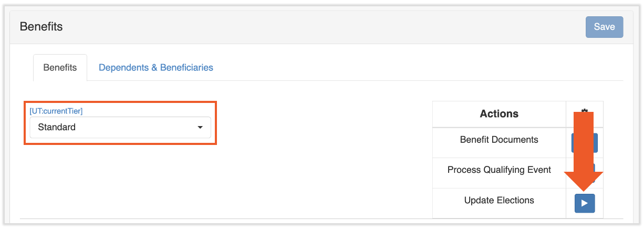Click the Update Elections row label
The width and height of the screenshot is (644, 229).
[x=499, y=200]
